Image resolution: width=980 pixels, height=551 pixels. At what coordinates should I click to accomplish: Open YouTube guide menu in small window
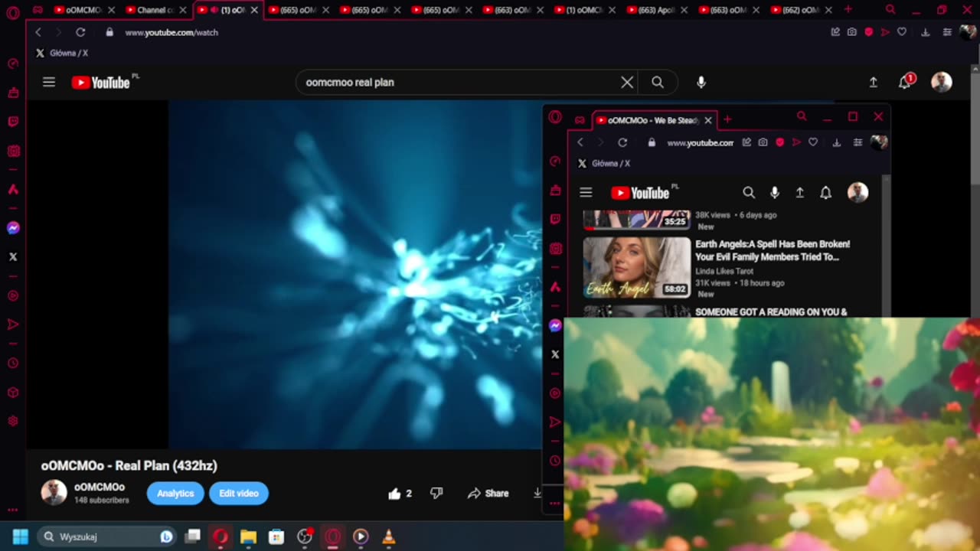[586, 193]
